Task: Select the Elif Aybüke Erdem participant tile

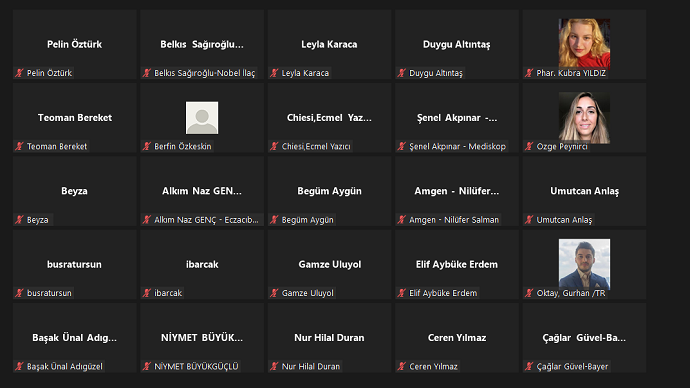Action: pyautogui.click(x=457, y=264)
